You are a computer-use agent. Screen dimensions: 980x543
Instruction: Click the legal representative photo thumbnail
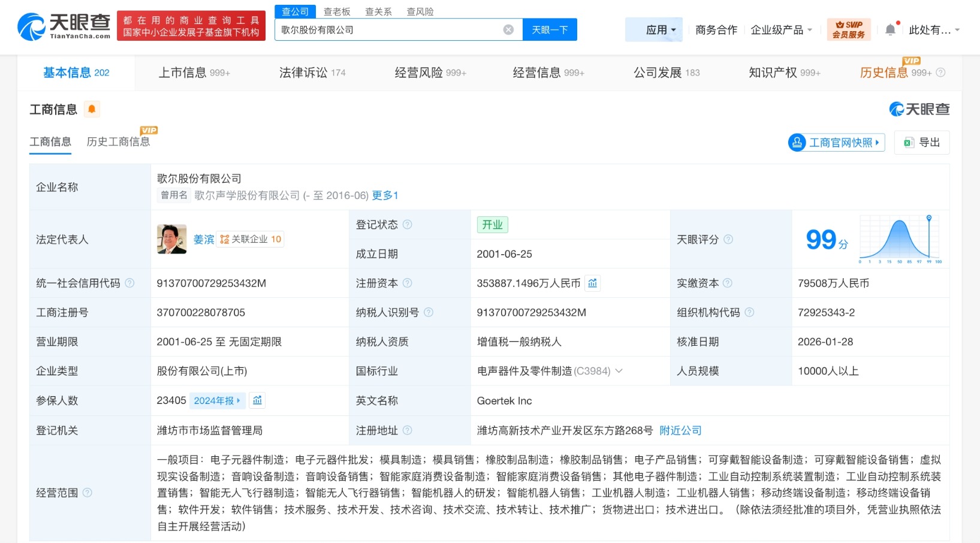point(171,239)
